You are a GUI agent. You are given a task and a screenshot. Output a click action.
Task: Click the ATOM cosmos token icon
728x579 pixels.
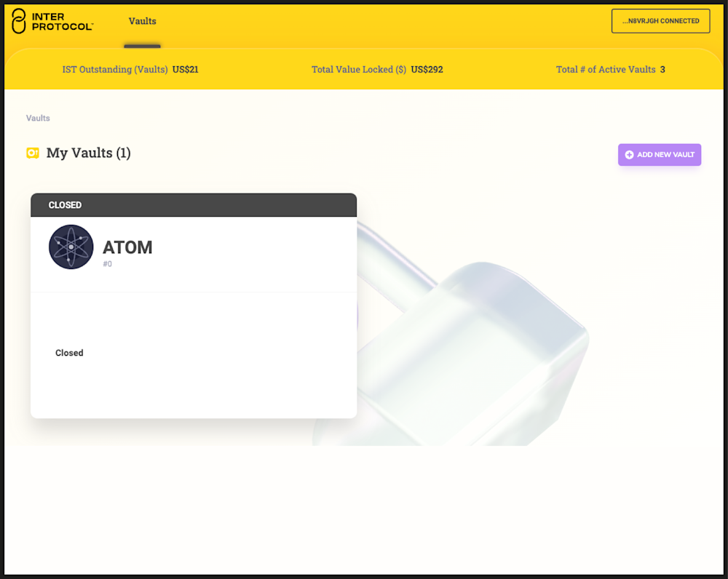71,247
